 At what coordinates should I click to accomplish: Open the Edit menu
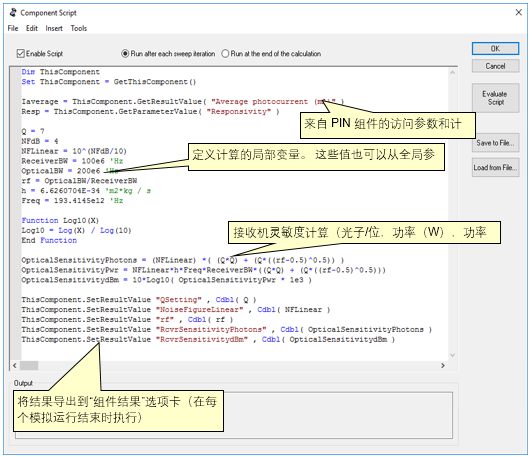[x=32, y=28]
